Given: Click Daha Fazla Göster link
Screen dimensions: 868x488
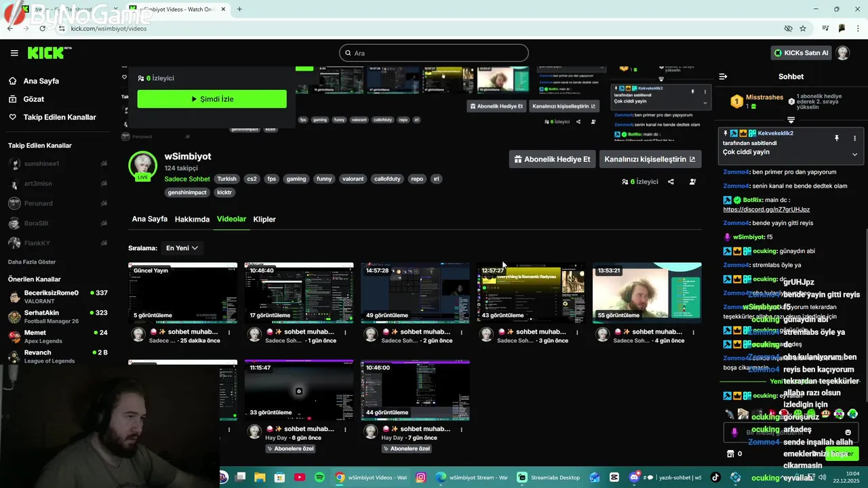Looking at the screenshot, I should pyautogui.click(x=32, y=262).
